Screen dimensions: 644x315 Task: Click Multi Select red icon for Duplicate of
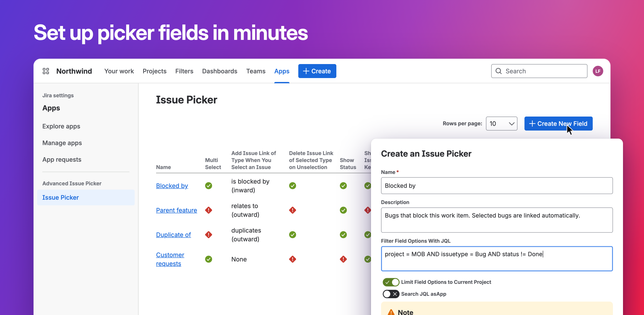(x=209, y=234)
